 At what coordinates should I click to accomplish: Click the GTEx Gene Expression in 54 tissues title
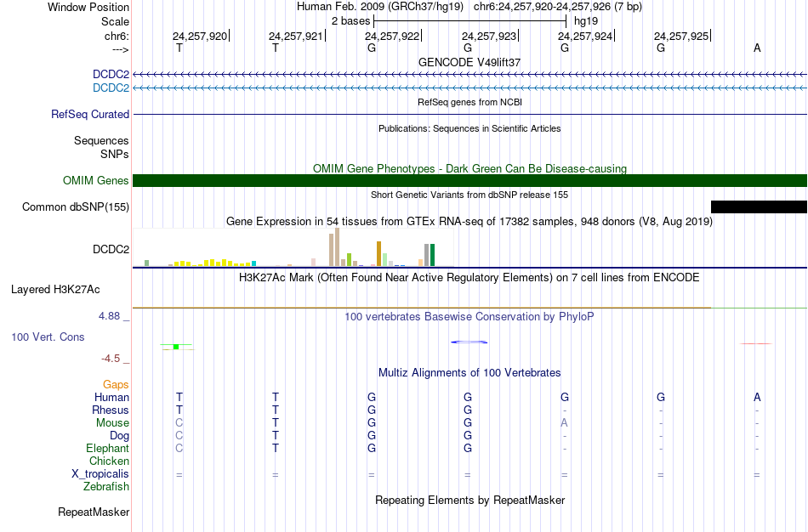point(469,222)
